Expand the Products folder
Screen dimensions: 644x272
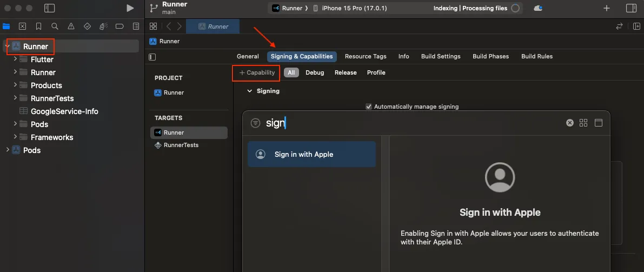(x=15, y=85)
